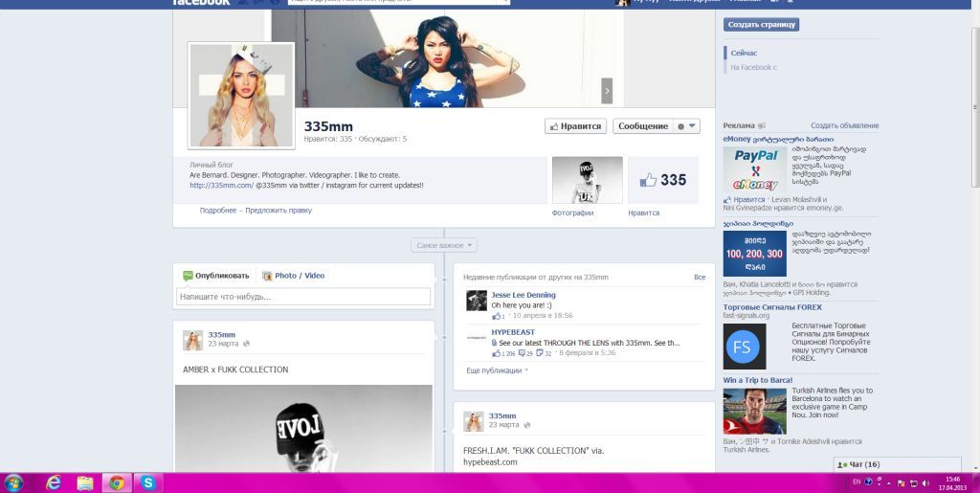Click the like count icon on HYPEBEAST post
This screenshot has height=493, width=980.
point(497,353)
